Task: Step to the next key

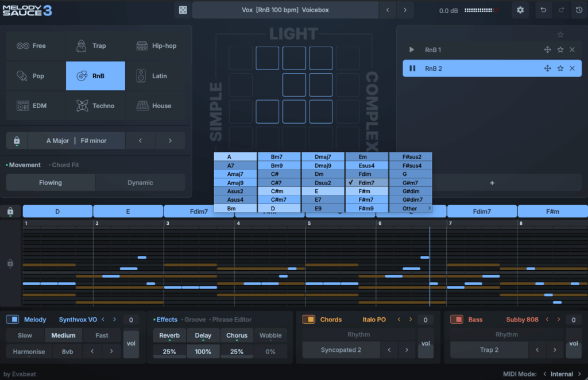Action: point(170,140)
